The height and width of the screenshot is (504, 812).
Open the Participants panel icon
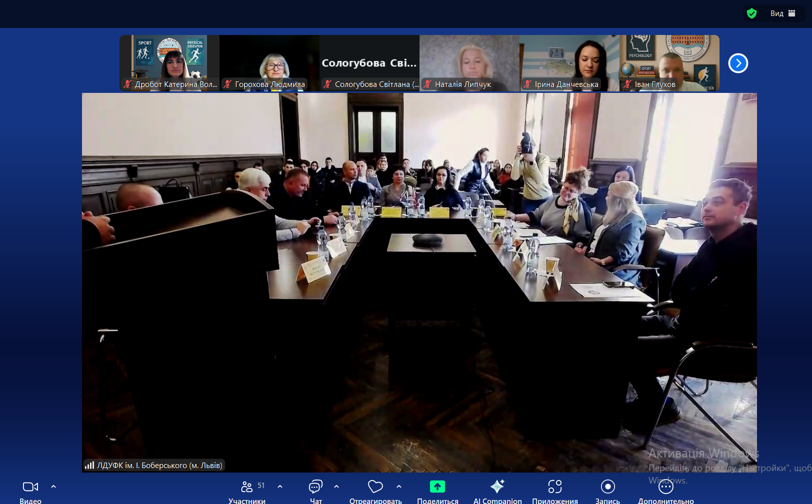click(x=247, y=487)
